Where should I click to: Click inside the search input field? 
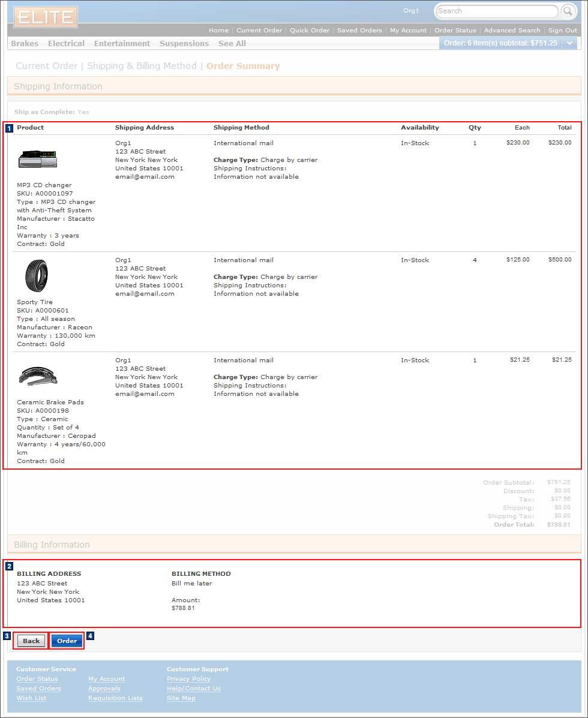click(498, 11)
